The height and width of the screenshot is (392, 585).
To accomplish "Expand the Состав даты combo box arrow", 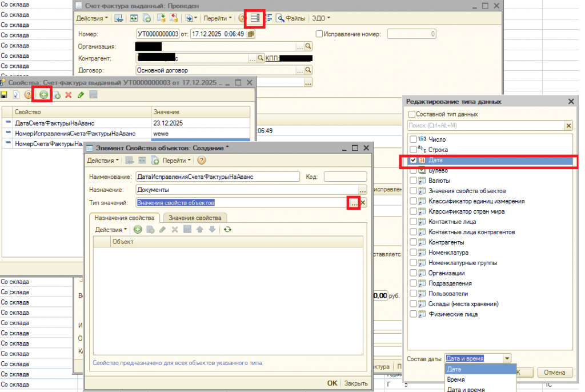I will (507, 358).
